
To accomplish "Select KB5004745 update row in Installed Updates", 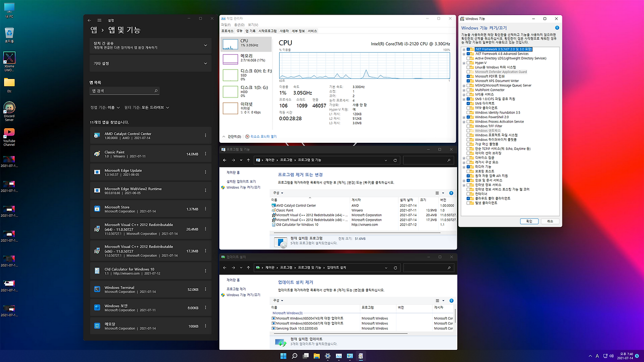I will (x=362, y=318).
